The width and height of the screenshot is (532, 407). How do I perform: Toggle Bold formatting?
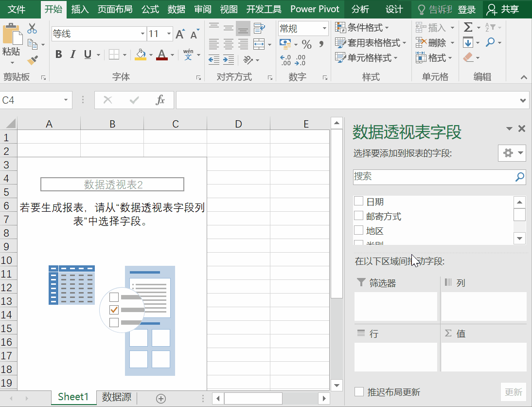click(58, 54)
